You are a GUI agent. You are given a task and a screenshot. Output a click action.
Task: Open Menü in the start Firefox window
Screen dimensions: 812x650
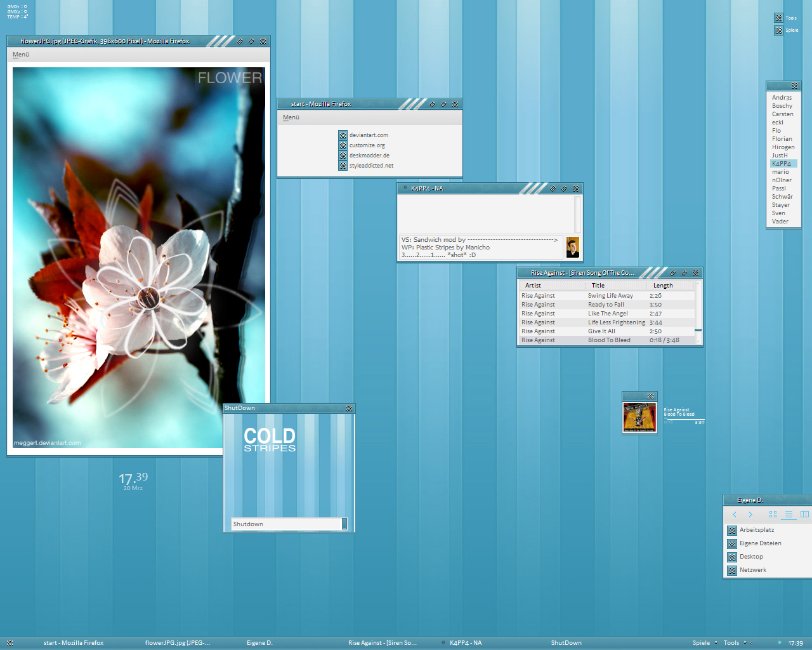coord(291,117)
